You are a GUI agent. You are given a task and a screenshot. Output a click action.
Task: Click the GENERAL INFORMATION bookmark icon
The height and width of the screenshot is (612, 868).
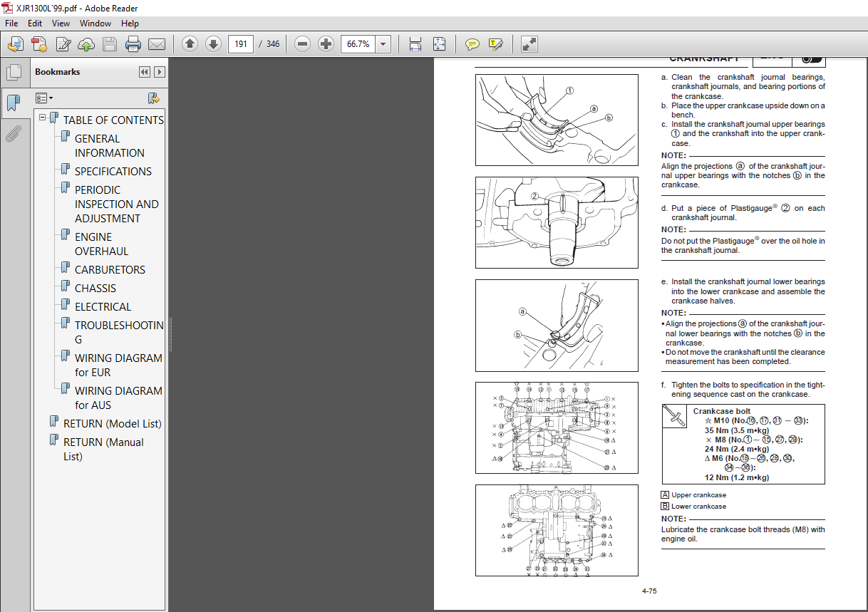tap(66, 137)
